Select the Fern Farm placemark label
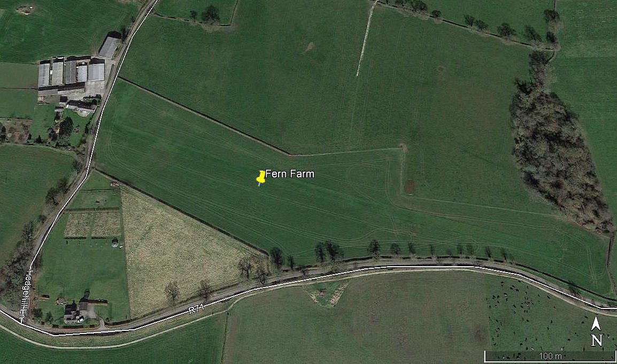This screenshot has width=617, height=364. (290, 174)
